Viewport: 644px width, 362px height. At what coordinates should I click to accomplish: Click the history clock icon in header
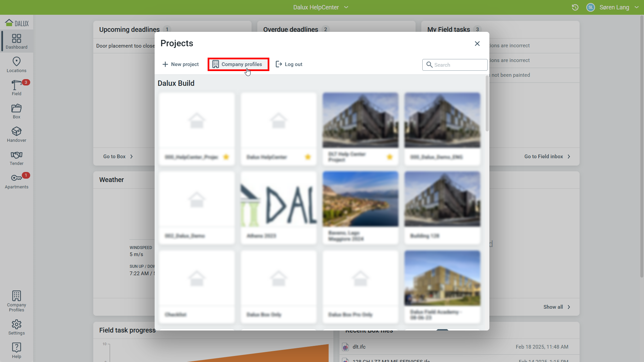575,7
